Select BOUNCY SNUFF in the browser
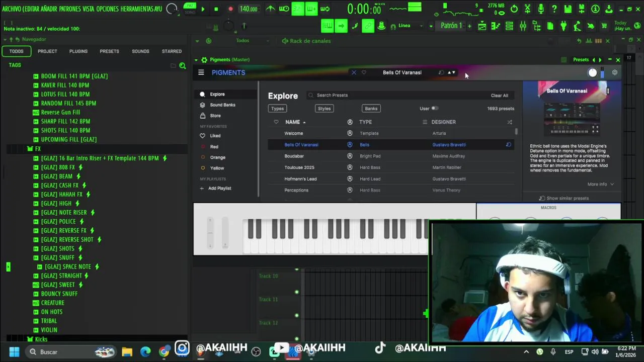The width and height of the screenshot is (644, 362). pos(55,294)
